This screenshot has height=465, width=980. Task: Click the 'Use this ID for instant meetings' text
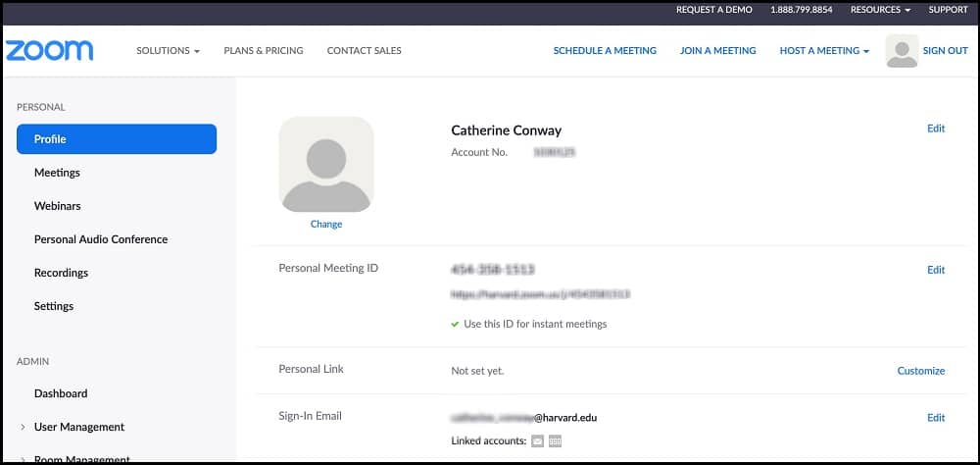tap(535, 324)
